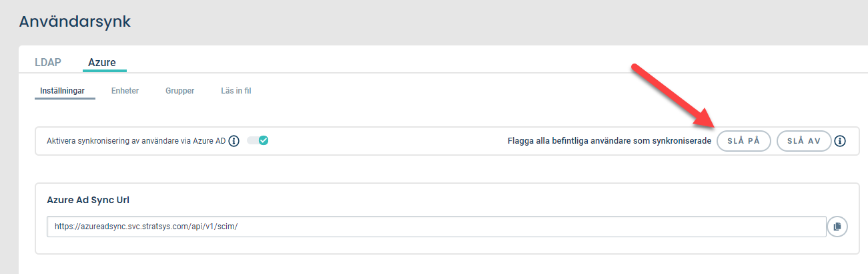Click 'Aktivera synkronisering av användare via Azure AD' label
Image resolution: width=868 pixels, height=274 pixels.
coord(136,141)
